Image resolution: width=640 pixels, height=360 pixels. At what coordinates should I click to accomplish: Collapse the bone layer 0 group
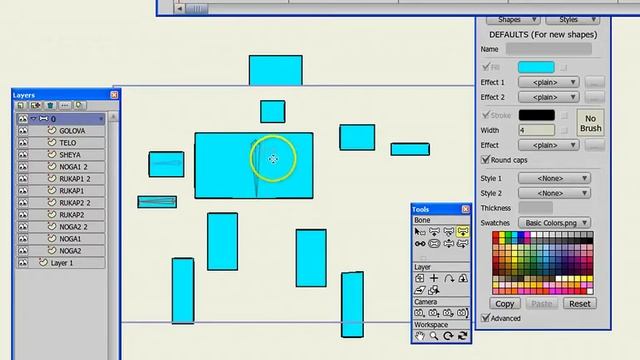pyautogui.click(x=34, y=119)
